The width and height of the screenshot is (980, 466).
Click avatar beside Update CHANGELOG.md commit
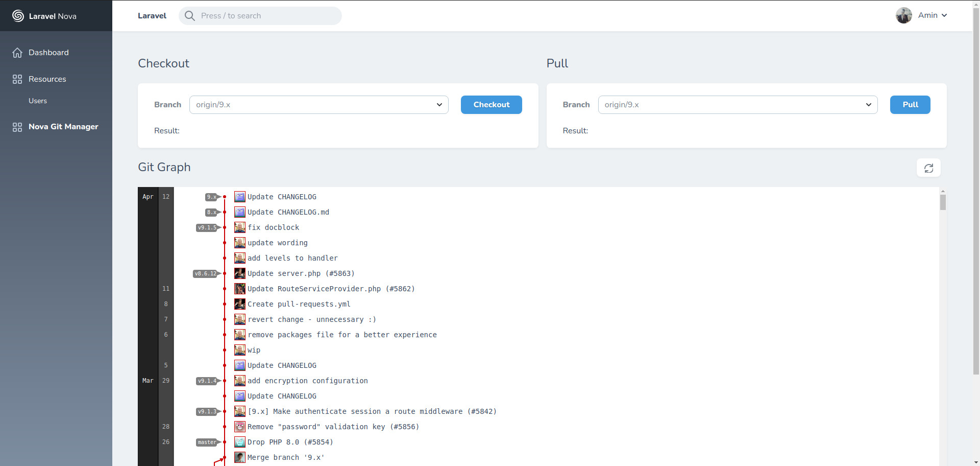[x=240, y=212]
